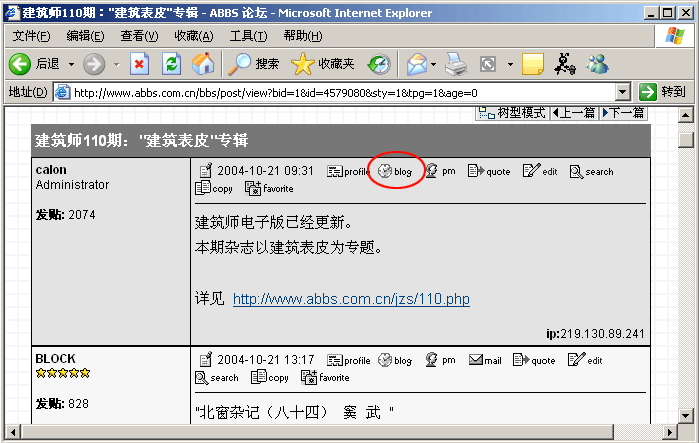This screenshot has height=443, width=699.
Task: Stop loading with the red X icon
Action: click(139, 64)
